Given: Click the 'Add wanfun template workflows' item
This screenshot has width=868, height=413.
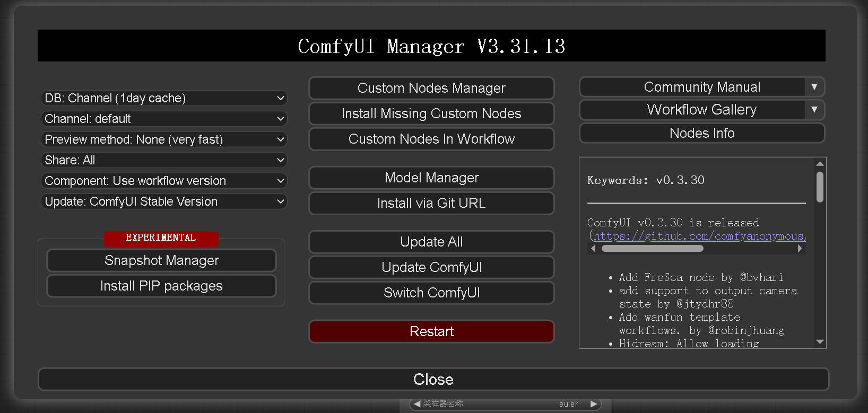Looking at the screenshot, I should (x=701, y=323).
